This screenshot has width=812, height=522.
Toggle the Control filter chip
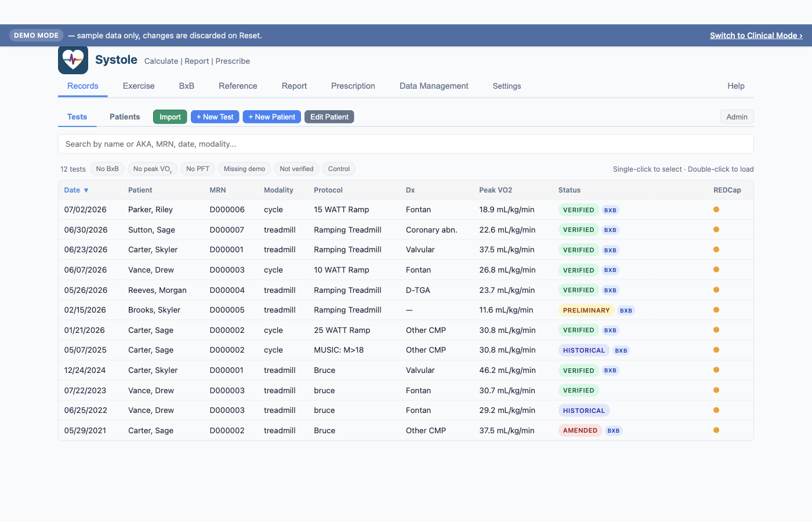pos(339,169)
